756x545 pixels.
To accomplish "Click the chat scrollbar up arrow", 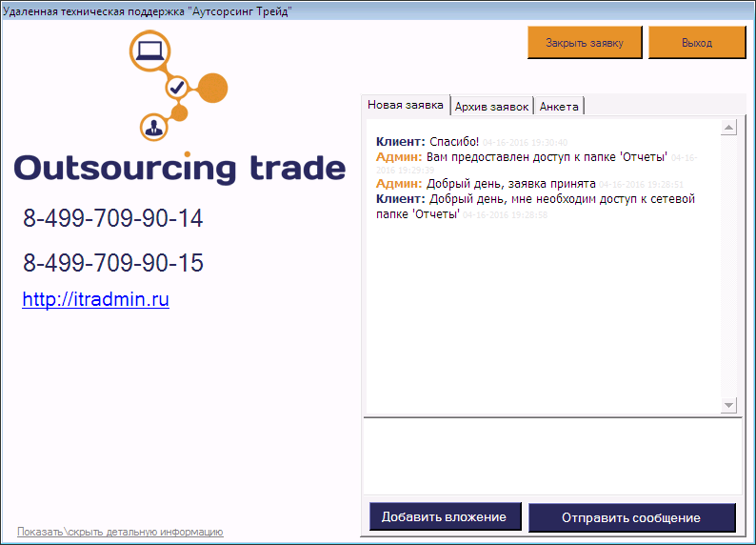I will click(728, 128).
